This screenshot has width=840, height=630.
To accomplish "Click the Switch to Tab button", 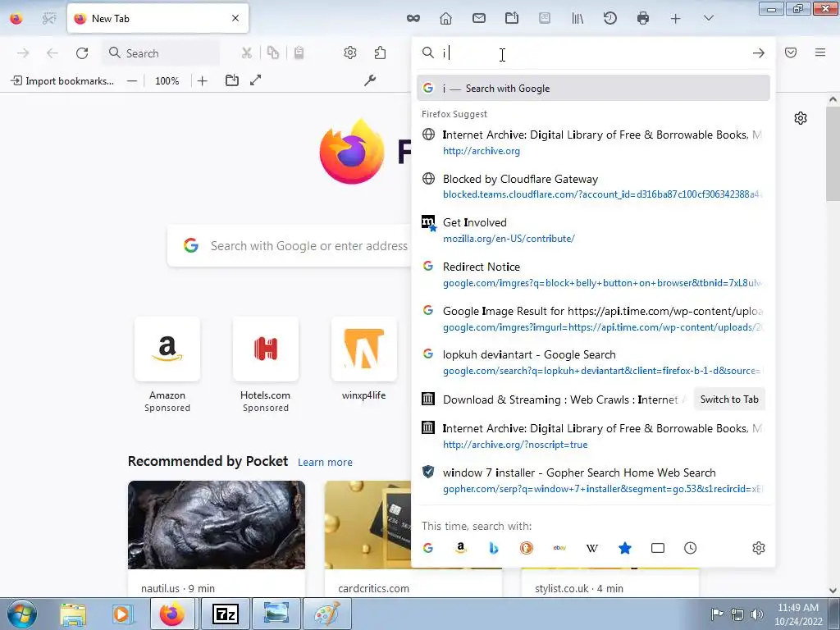I will (729, 399).
